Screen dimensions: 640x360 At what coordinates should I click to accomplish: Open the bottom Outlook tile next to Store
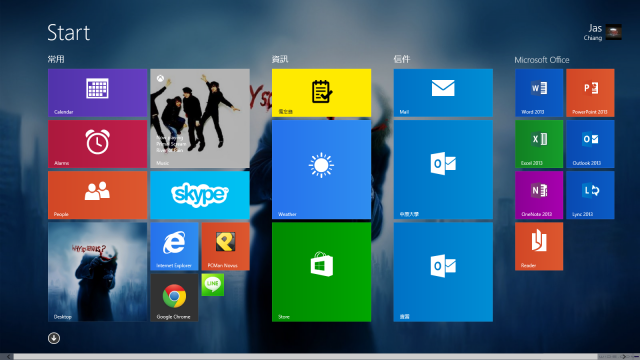[443, 272]
